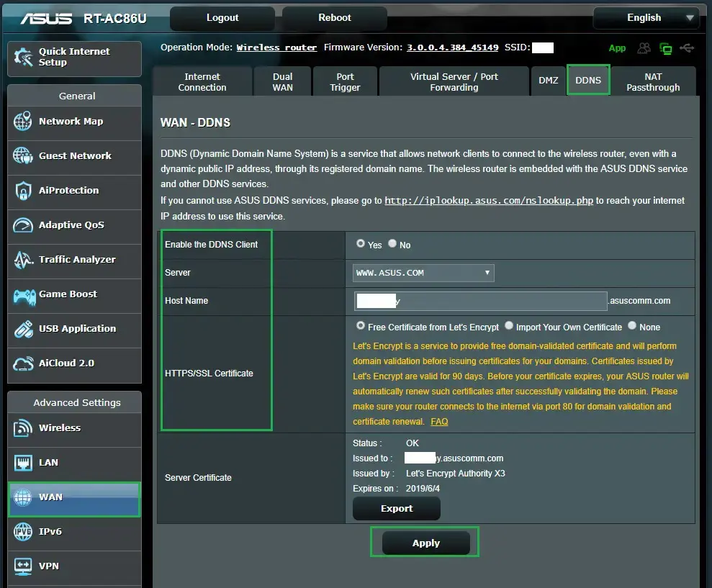
Task: Click the Network Map globe icon
Action: 23,122
